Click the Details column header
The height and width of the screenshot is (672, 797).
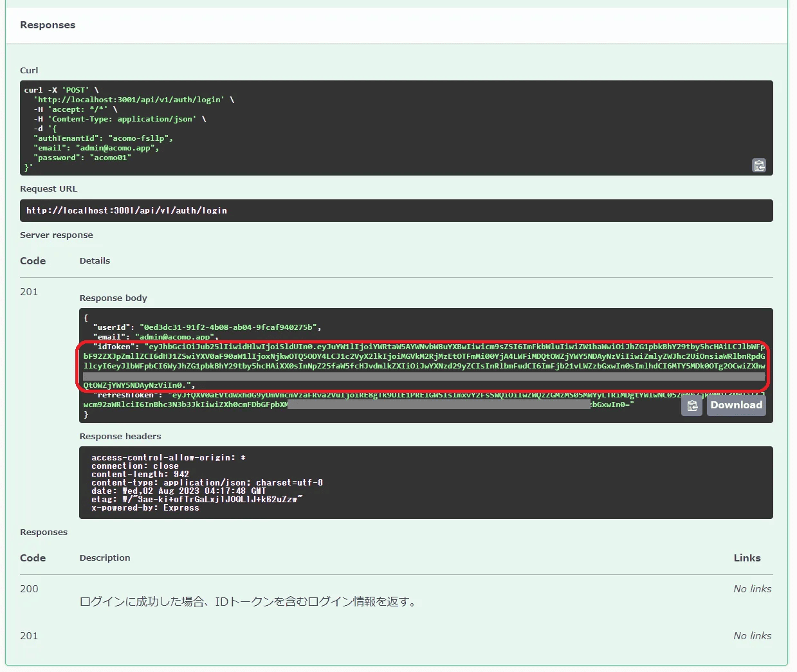point(95,261)
